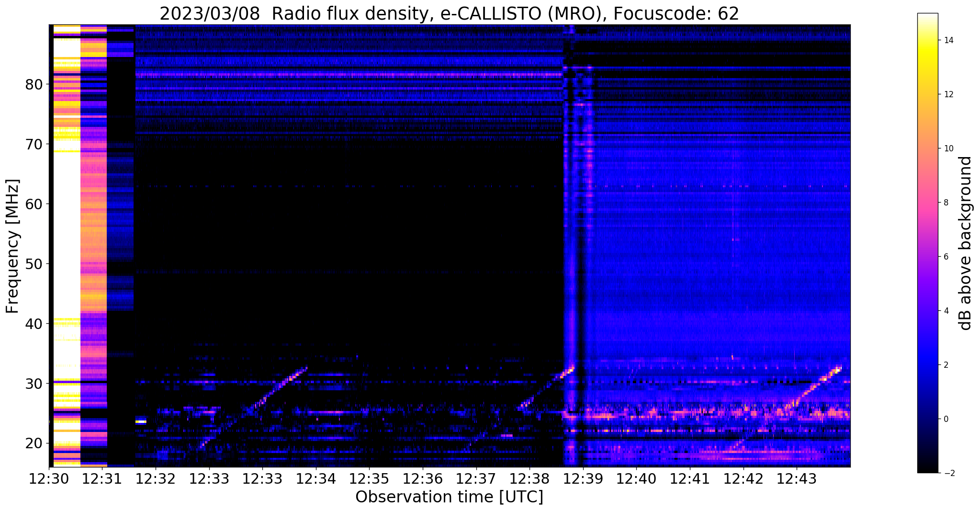
Task: Click the 70 MHz frequency tick label
Action: (x=34, y=144)
